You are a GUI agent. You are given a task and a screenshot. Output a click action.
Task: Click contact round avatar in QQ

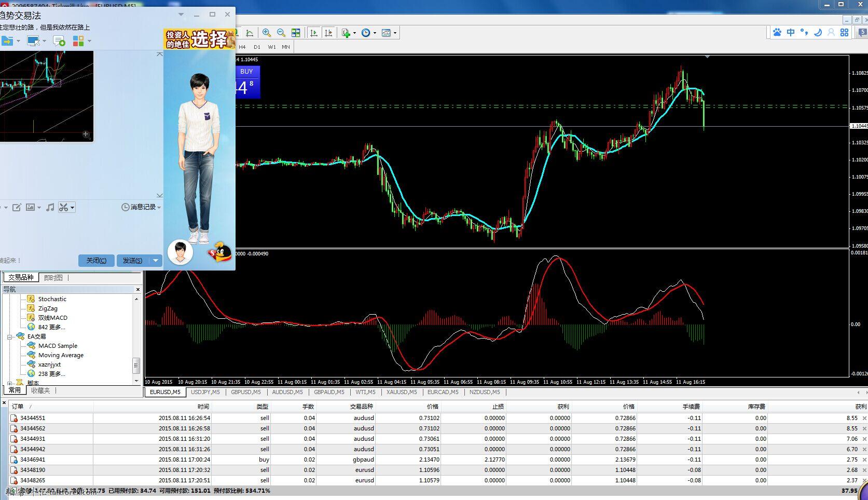(x=181, y=252)
